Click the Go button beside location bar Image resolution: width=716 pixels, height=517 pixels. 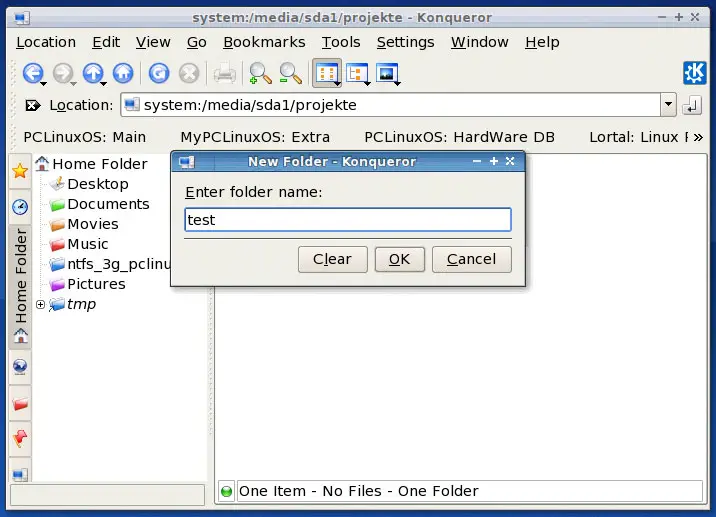coord(692,106)
